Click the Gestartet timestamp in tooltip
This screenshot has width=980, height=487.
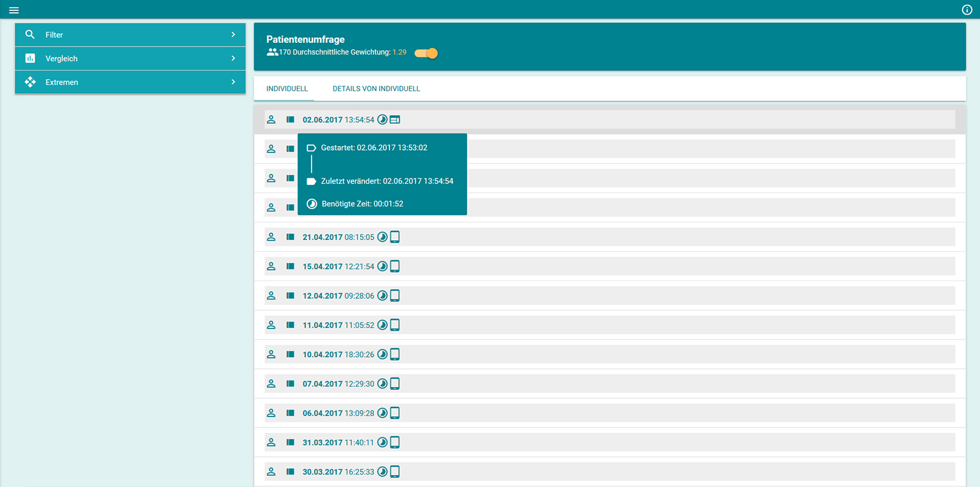click(374, 148)
